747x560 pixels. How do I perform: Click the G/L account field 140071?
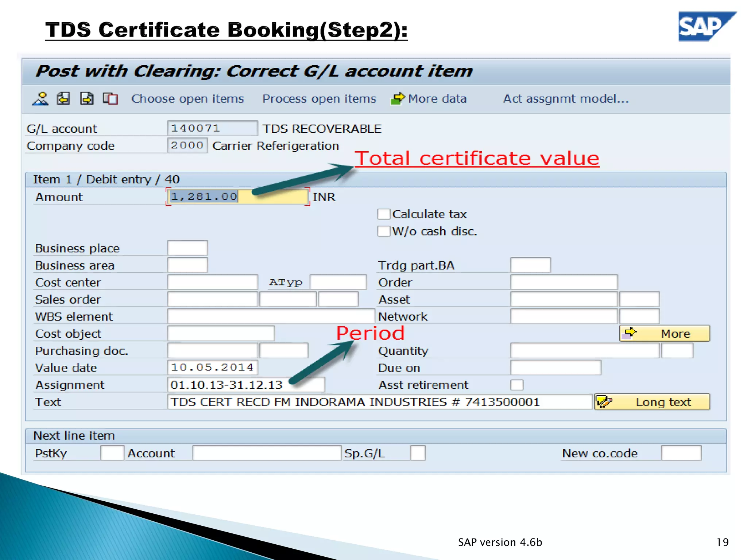click(213, 128)
